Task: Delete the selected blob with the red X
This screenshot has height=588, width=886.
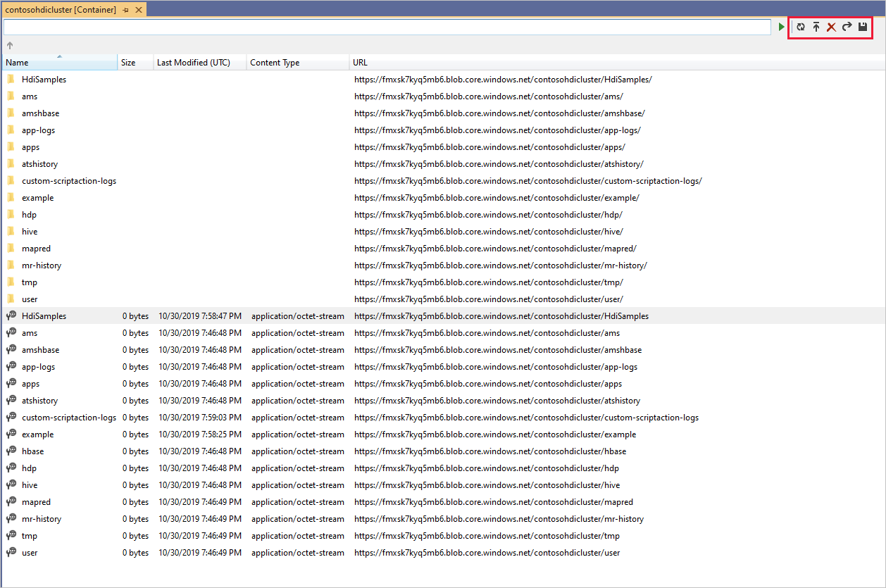Action: (831, 27)
